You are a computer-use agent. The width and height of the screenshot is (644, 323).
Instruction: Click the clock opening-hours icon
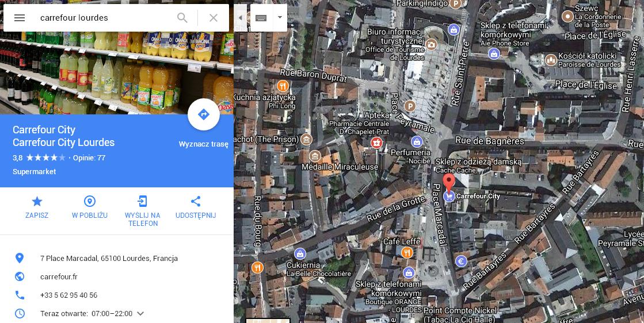(x=20, y=314)
